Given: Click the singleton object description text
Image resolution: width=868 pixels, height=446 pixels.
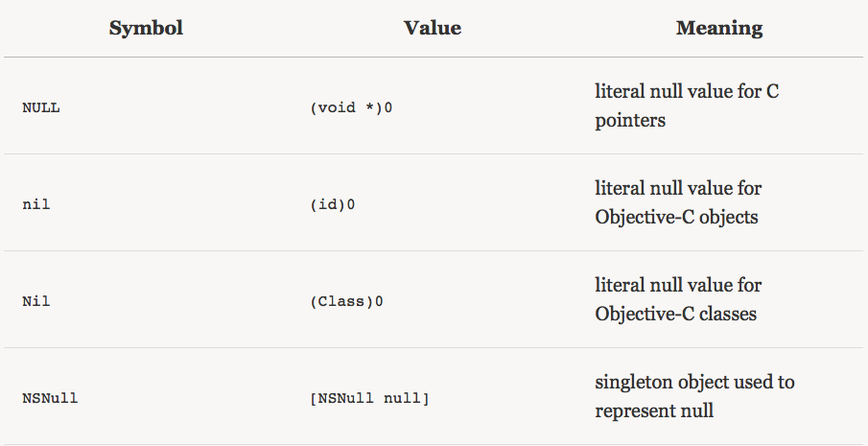Looking at the screenshot, I should point(694,395).
